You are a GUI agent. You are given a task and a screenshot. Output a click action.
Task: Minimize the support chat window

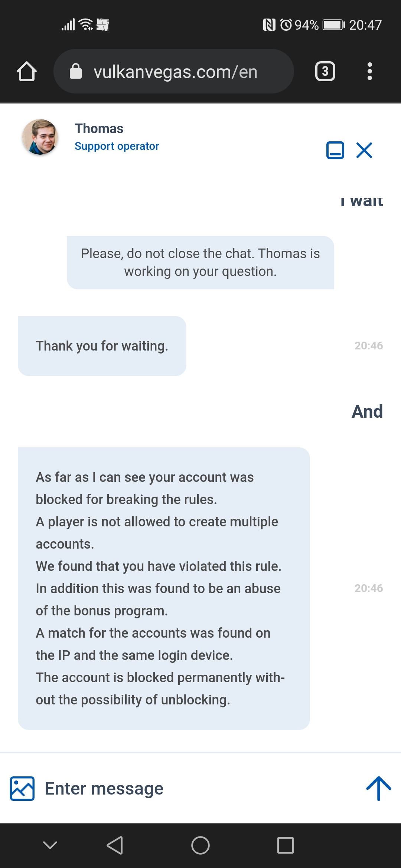pos(335,150)
